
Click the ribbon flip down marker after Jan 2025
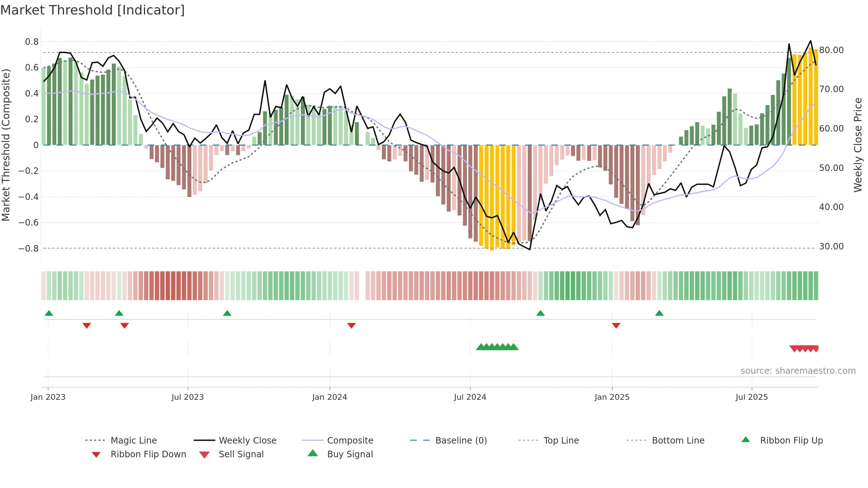coord(616,326)
